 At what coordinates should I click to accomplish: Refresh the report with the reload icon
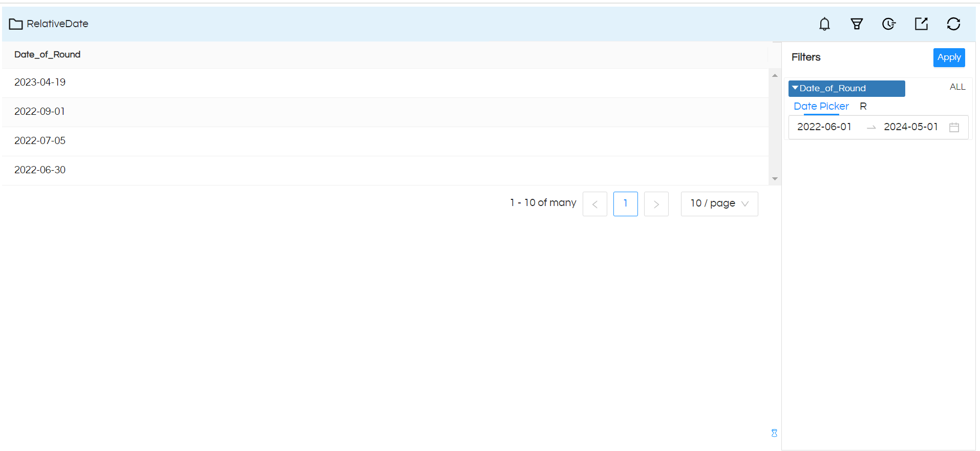[x=953, y=24]
